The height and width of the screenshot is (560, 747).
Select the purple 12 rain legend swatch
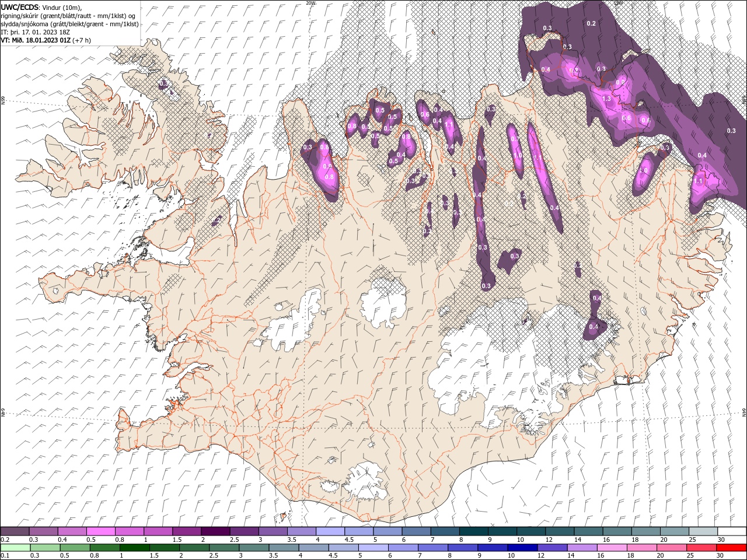551,548
